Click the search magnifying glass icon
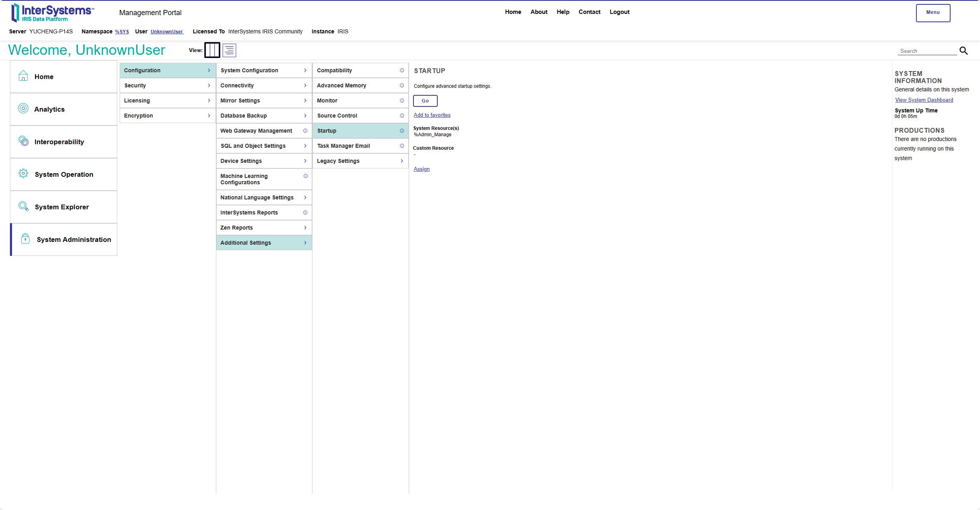 pos(963,51)
